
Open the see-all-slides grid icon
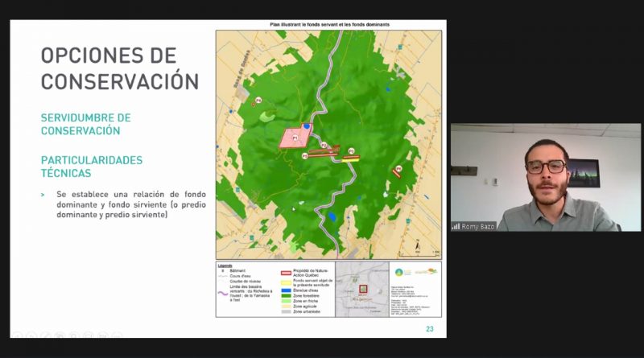pos(59,335)
